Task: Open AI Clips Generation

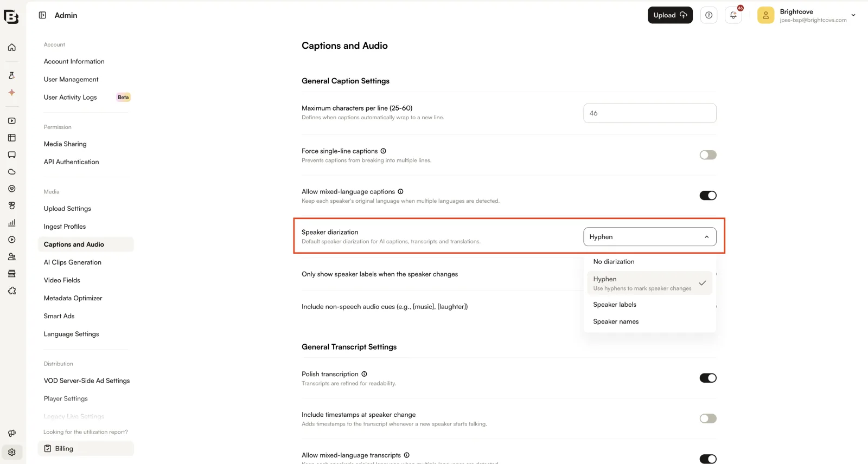Action: click(x=73, y=262)
